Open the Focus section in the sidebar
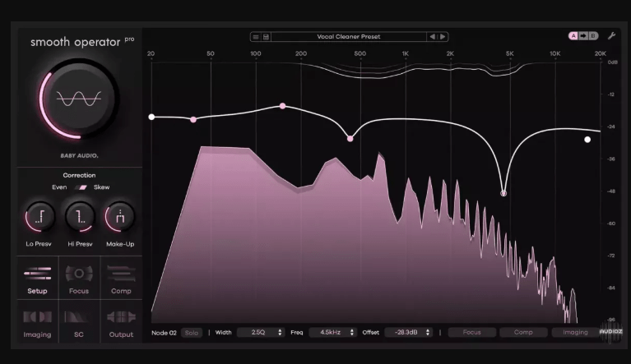This screenshot has height=364, width=631. [x=79, y=278]
